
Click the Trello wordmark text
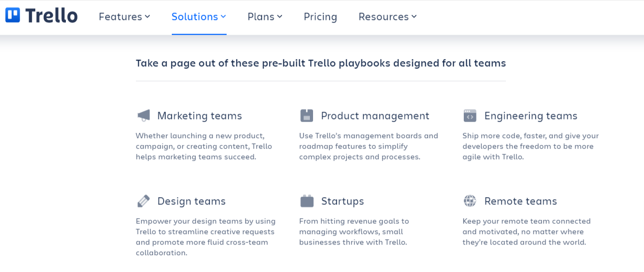[x=52, y=16]
